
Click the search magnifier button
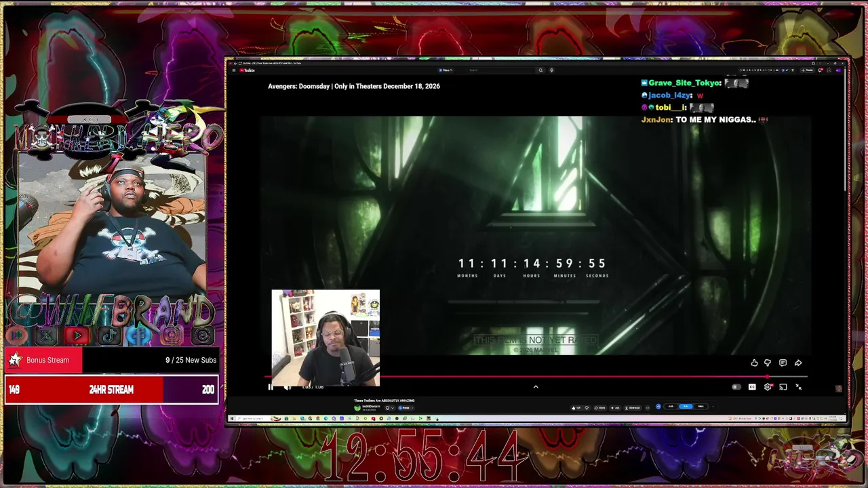(540, 70)
